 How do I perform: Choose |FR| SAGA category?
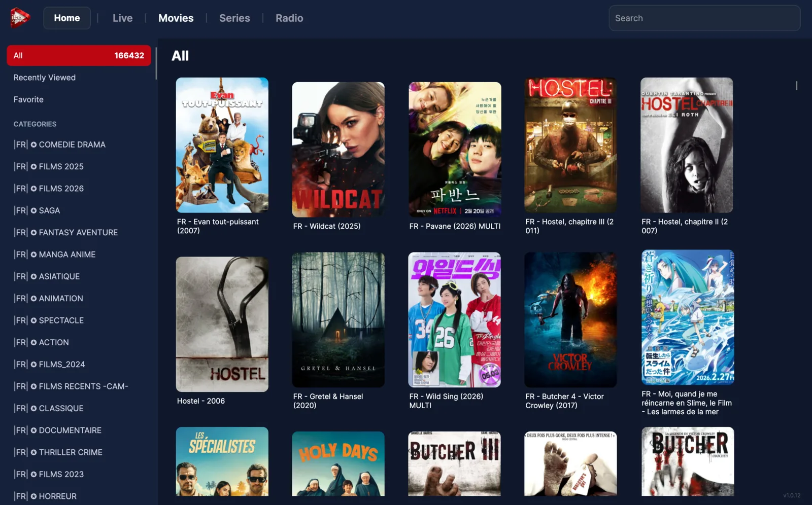[x=79, y=210]
